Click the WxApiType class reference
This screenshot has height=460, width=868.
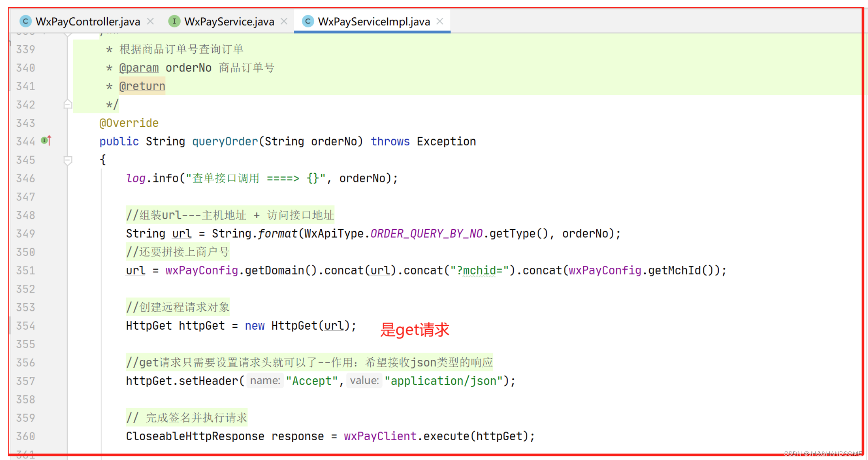click(x=334, y=234)
